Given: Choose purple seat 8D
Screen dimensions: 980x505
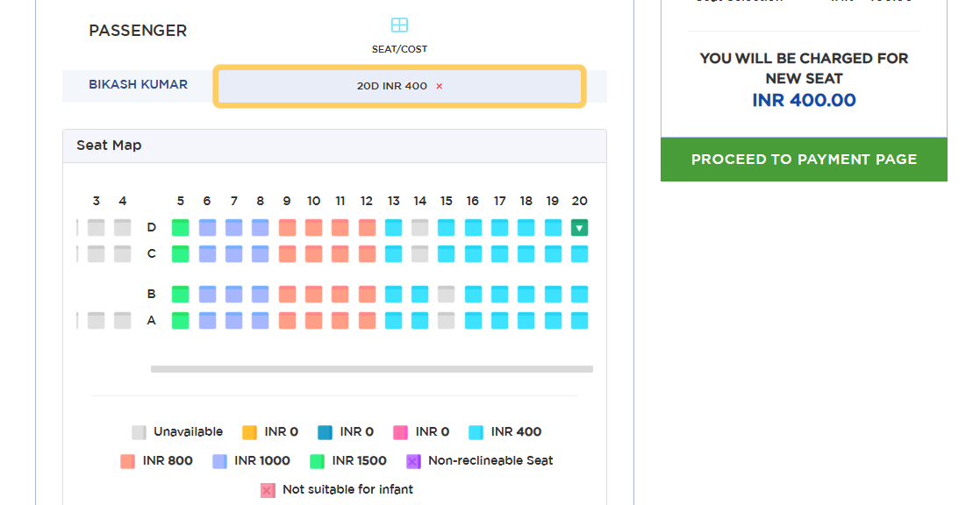Looking at the screenshot, I should pyautogui.click(x=260, y=228).
